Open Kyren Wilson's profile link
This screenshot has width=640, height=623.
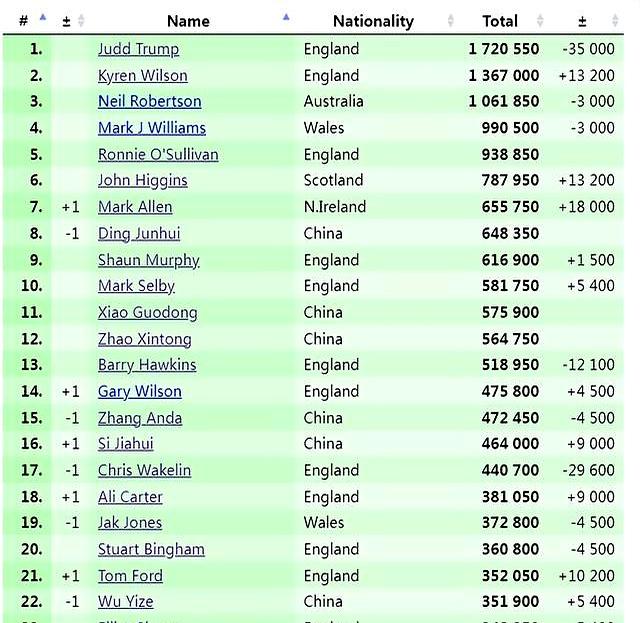click(x=142, y=76)
